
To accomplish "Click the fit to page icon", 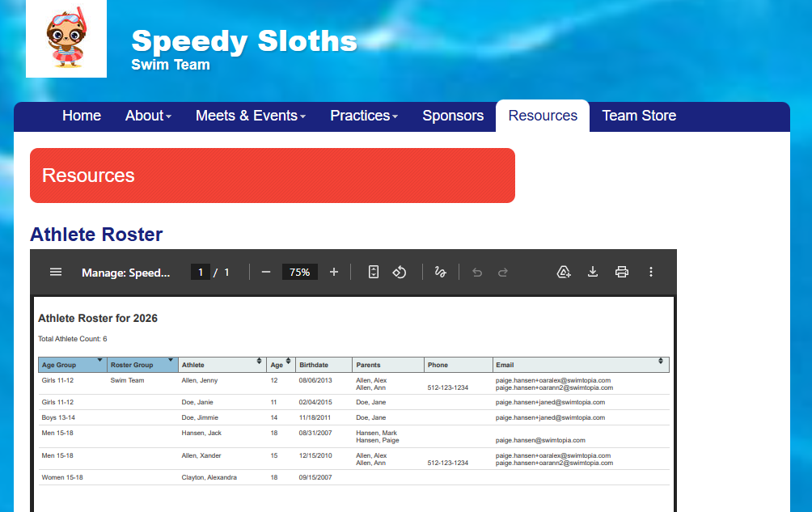I will 374,273.
